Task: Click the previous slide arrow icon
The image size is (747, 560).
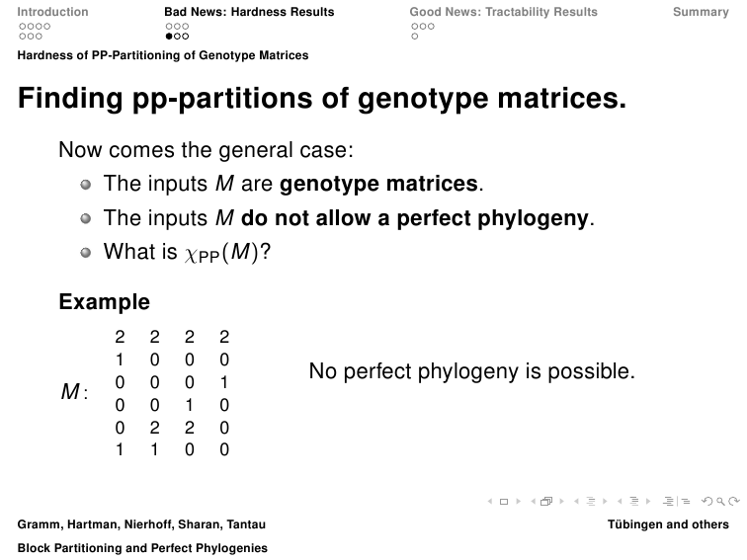Action: coord(490,501)
